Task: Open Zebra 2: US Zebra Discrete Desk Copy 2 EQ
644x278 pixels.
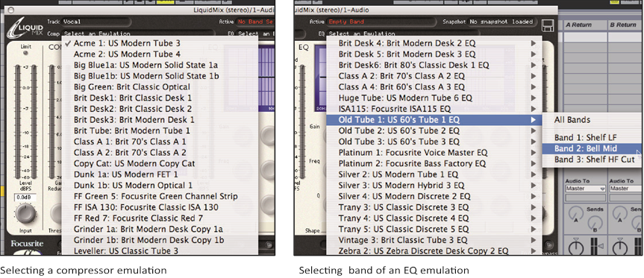Action: [434, 250]
